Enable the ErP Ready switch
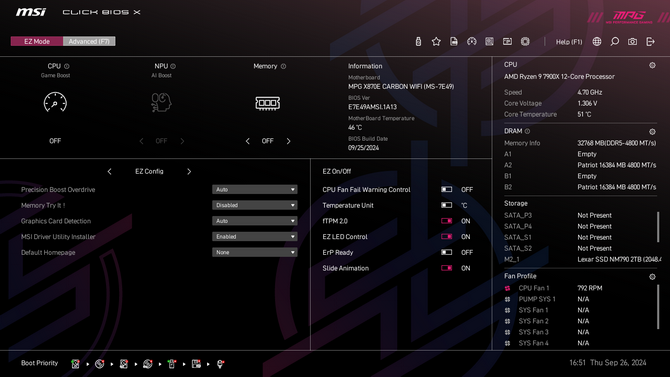This screenshot has width=670, height=377. tap(447, 252)
